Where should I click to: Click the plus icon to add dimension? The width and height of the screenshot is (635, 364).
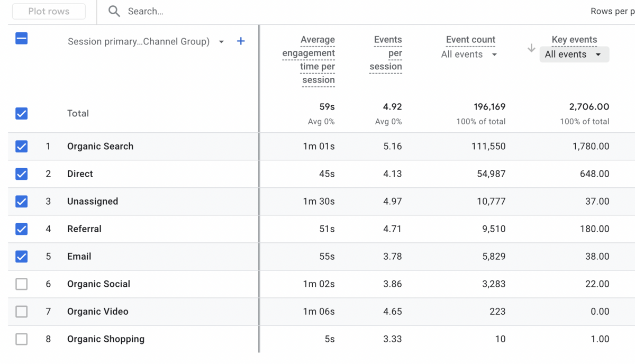coord(241,41)
